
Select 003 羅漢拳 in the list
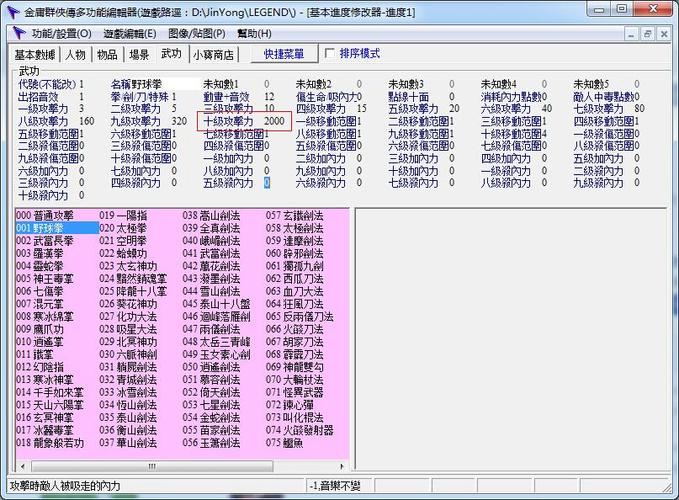tap(40, 253)
